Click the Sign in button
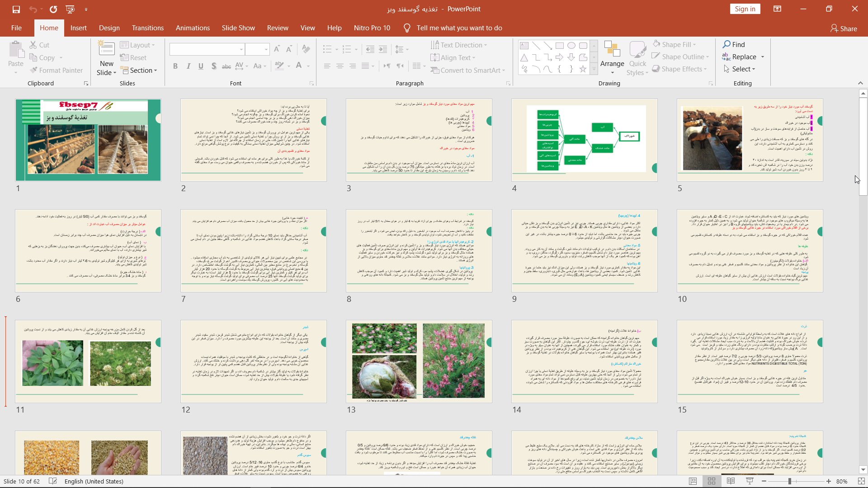 coord(745,9)
